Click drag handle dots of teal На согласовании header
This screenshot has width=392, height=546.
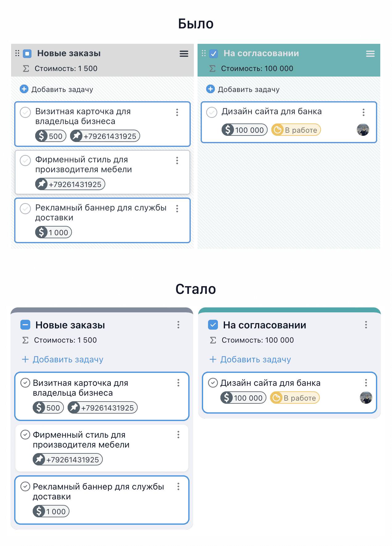[203, 53]
